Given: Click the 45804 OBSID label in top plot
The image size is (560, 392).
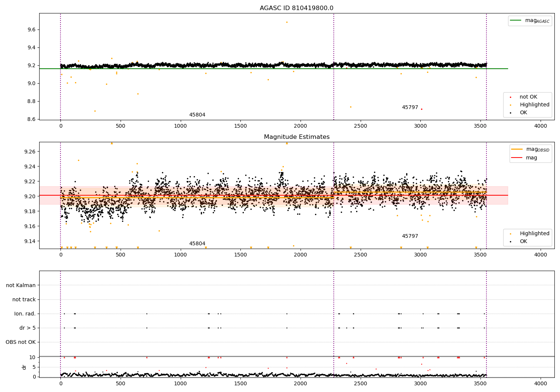Looking at the screenshot, I should pyautogui.click(x=197, y=115).
